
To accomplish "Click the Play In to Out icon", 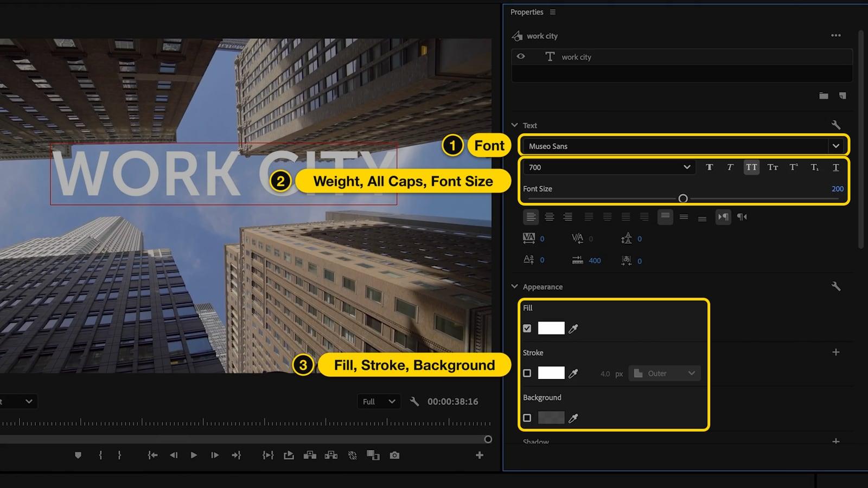I will [x=268, y=455].
